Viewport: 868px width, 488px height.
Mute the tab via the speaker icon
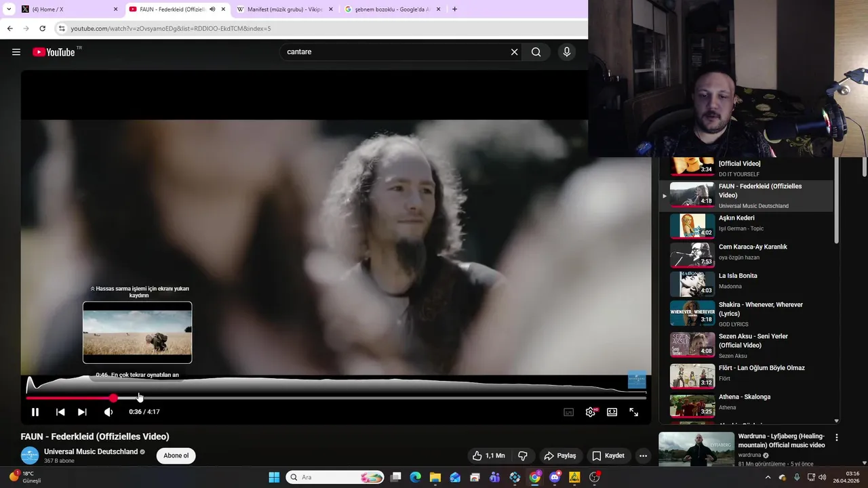click(x=212, y=9)
